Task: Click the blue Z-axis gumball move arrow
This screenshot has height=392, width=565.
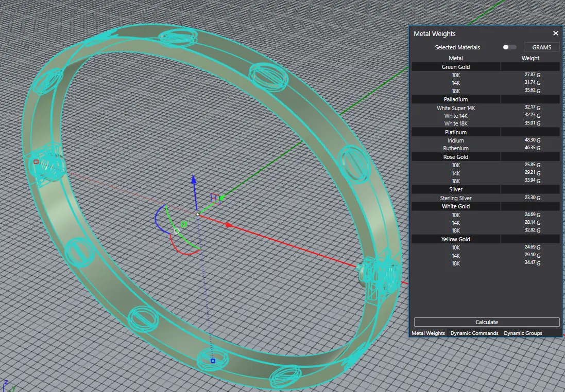Action: click(x=194, y=180)
